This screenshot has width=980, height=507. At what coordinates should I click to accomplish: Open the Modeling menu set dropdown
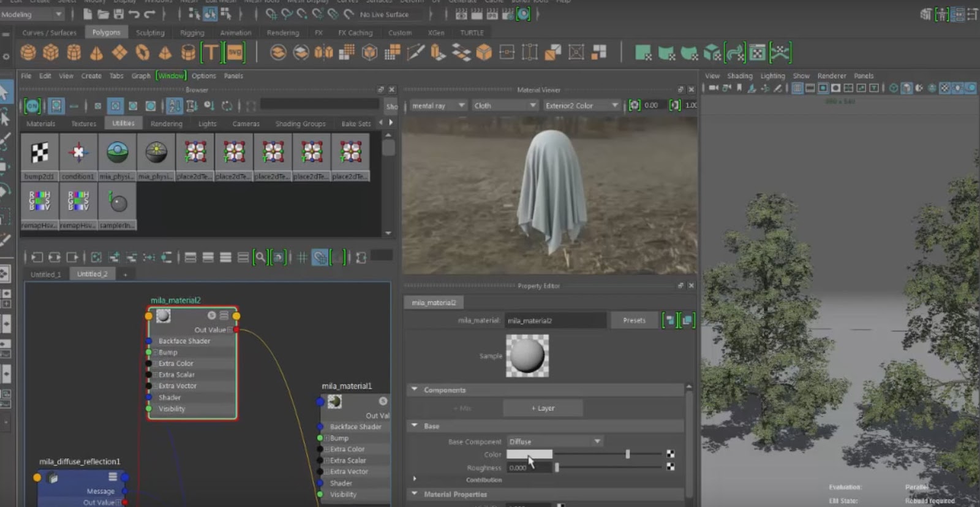(x=32, y=14)
